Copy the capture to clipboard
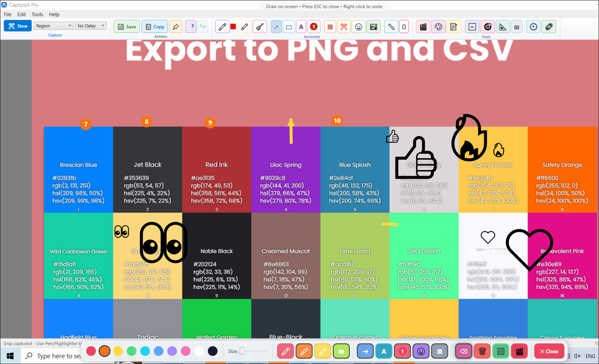599x364 pixels. click(x=154, y=27)
